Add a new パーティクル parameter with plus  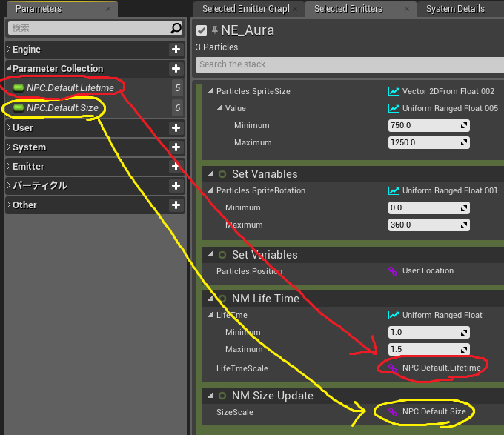coord(176,186)
